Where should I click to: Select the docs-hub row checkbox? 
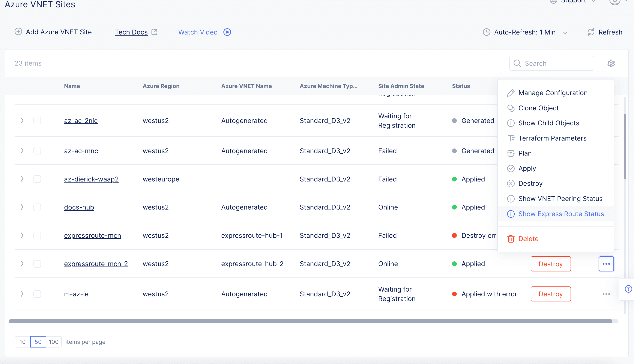pos(37,208)
